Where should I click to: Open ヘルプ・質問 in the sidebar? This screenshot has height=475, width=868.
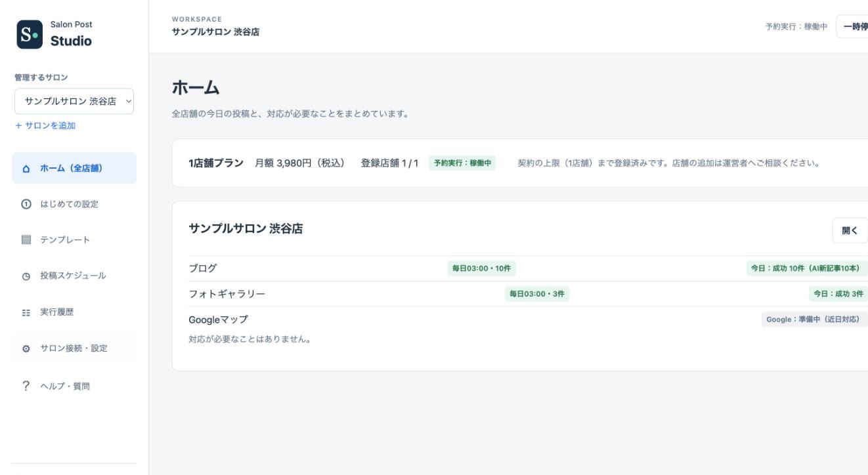[x=74, y=386]
